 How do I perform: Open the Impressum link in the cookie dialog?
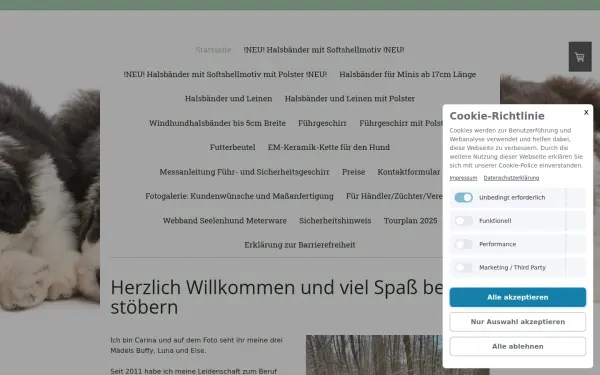pos(463,178)
